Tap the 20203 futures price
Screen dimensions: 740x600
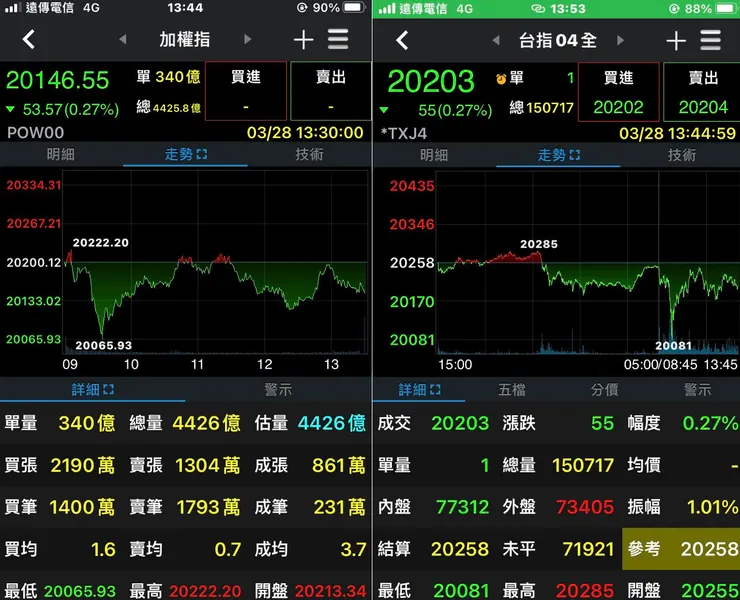[430, 81]
